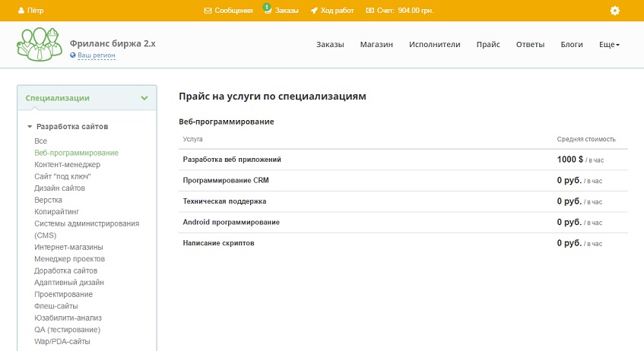Expand the Еще dropdown menu
The image size is (644, 351).
point(609,44)
